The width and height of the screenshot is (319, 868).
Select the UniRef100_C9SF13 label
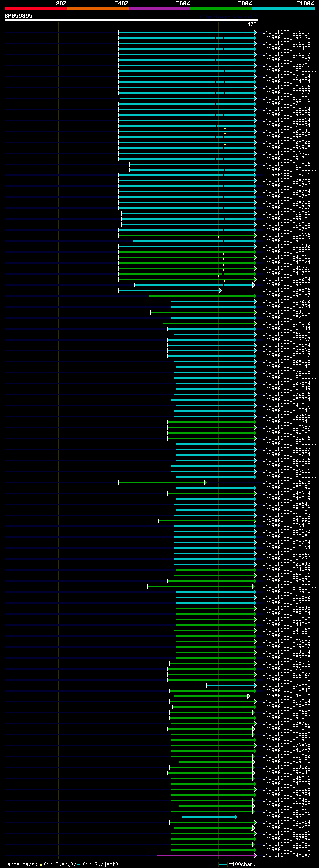pos(286,816)
